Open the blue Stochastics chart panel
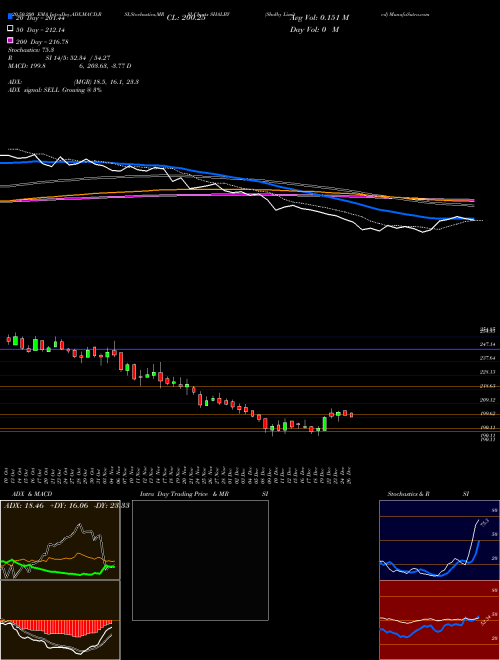Image resolution: width=500 pixels, height=660 pixels. click(439, 540)
